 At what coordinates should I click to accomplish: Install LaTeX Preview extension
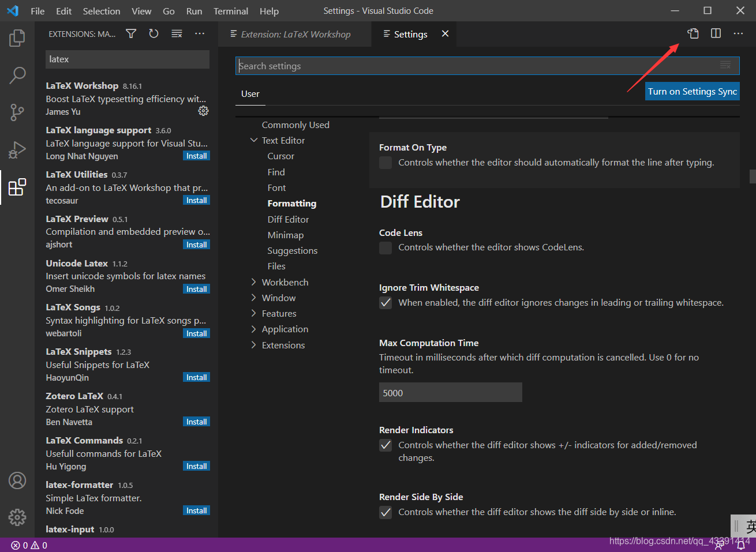click(196, 245)
